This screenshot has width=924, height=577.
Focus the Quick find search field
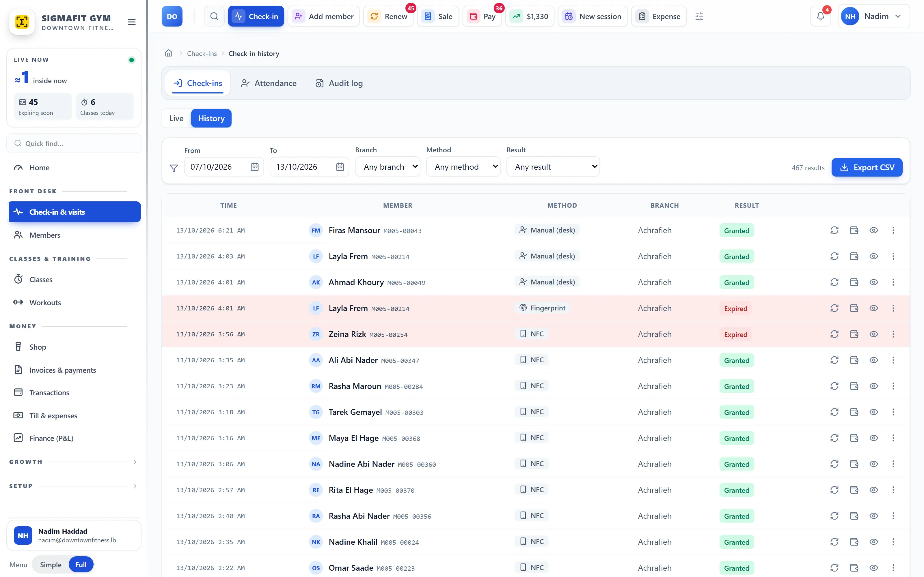pos(74,143)
